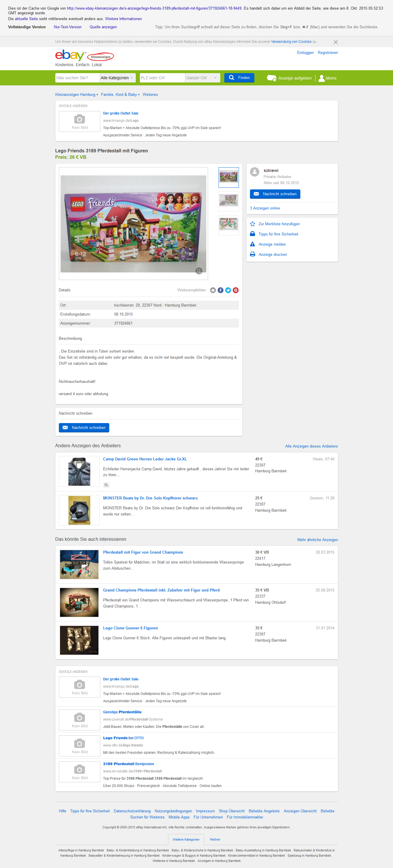Screen dimensions: 393x868
Task: Click 'Zur Merkliste hinzufügen' text
Action: pyautogui.click(x=279, y=224)
